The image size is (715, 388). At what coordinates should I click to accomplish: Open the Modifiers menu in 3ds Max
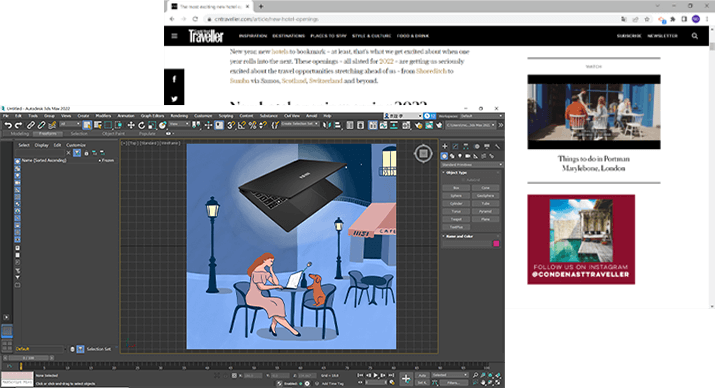[103, 116]
